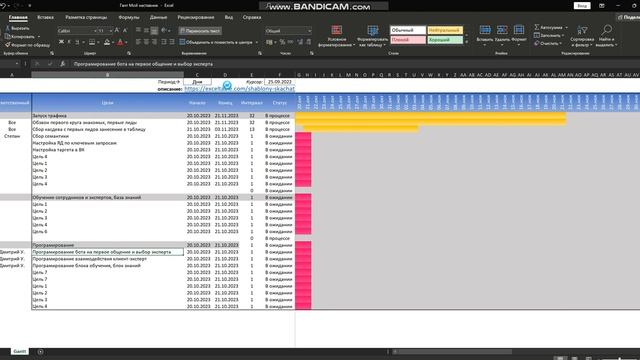Image resolution: width=640 pixels, height=360 pixels.
Task: Toggle italic (К) formatting
Action: [69, 42]
